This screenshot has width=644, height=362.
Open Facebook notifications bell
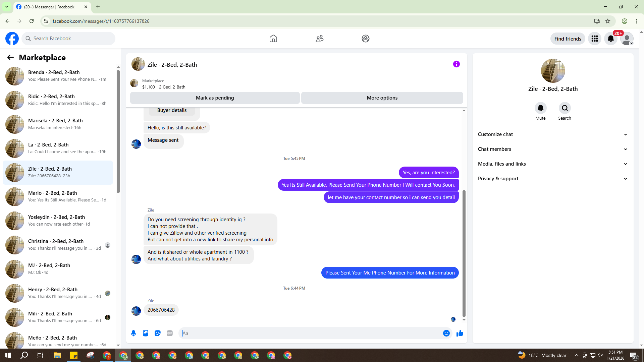pos(611,39)
